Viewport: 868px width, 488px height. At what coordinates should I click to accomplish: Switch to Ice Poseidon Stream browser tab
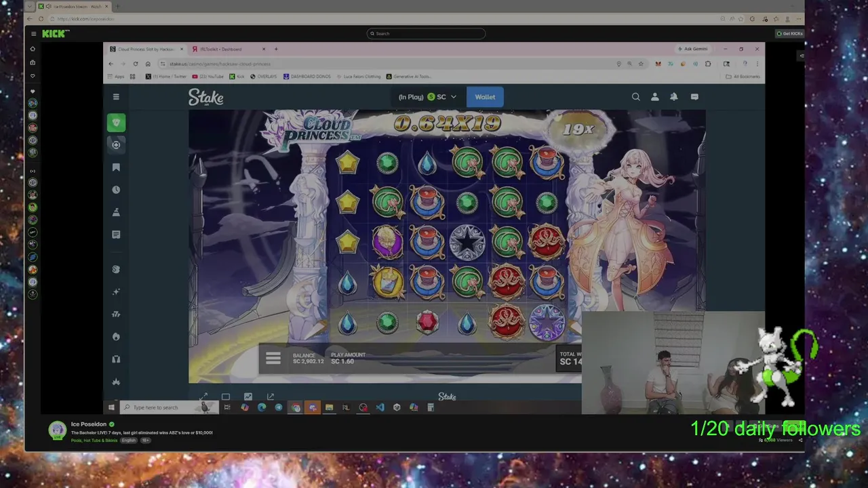(x=75, y=6)
